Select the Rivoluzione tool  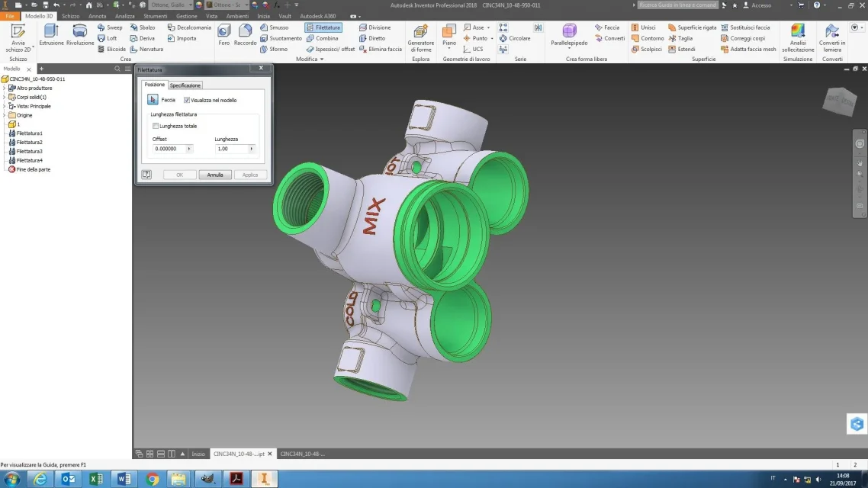80,35
